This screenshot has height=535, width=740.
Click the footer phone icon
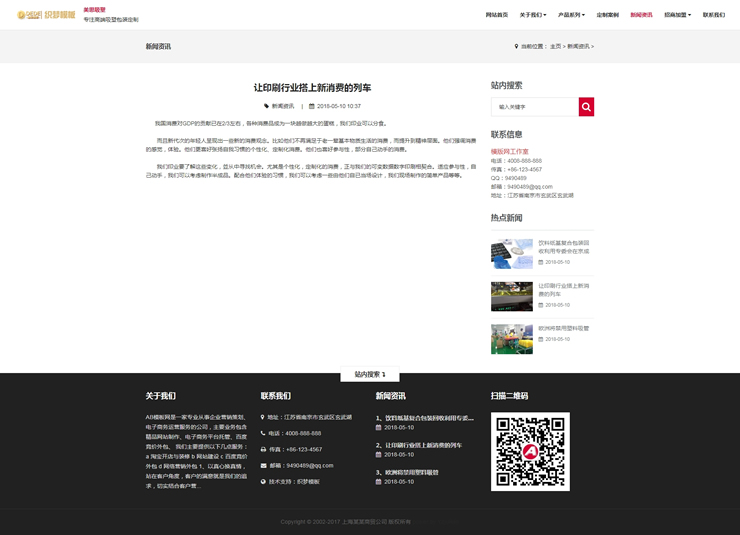coord(263,433)
